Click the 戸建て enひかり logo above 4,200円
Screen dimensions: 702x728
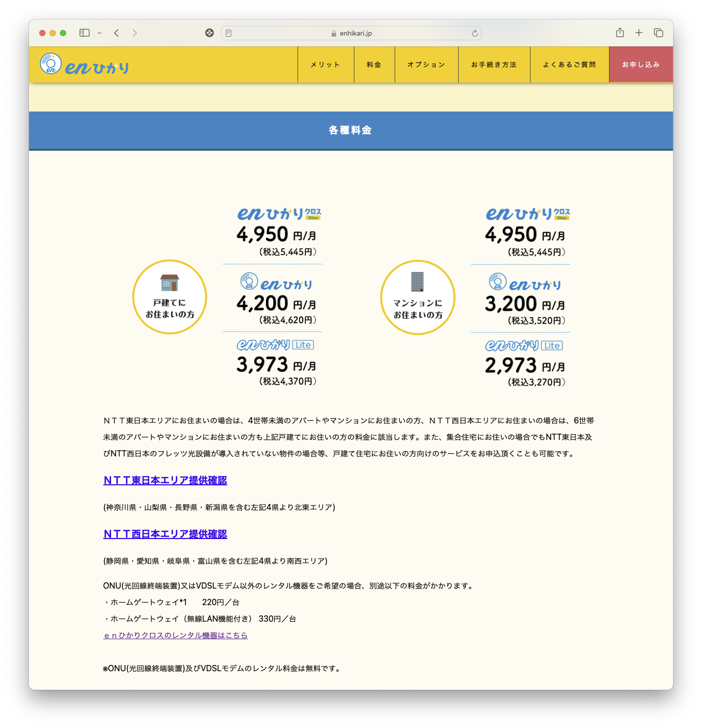pyautogui.click(x=276, y=282)
